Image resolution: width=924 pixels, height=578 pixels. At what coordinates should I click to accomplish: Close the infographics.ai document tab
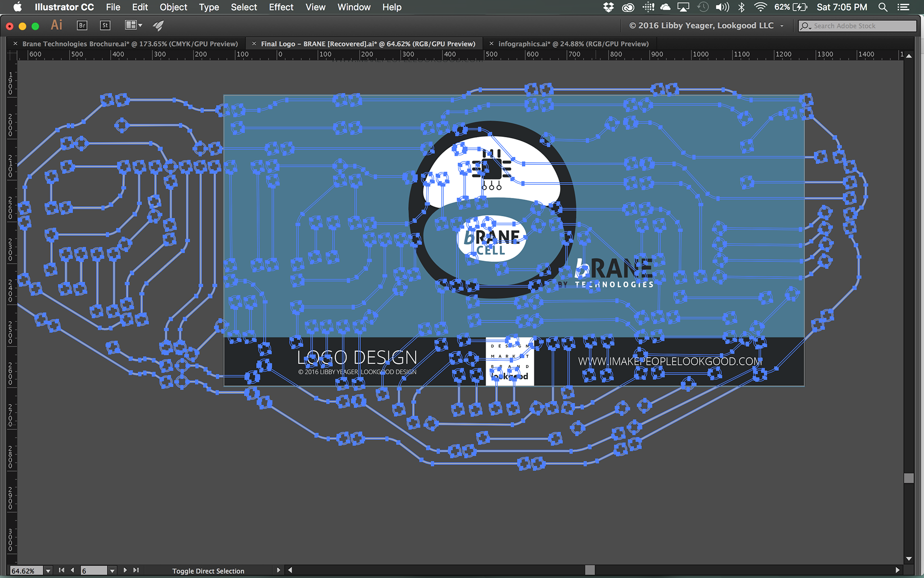tap(491, 43)
